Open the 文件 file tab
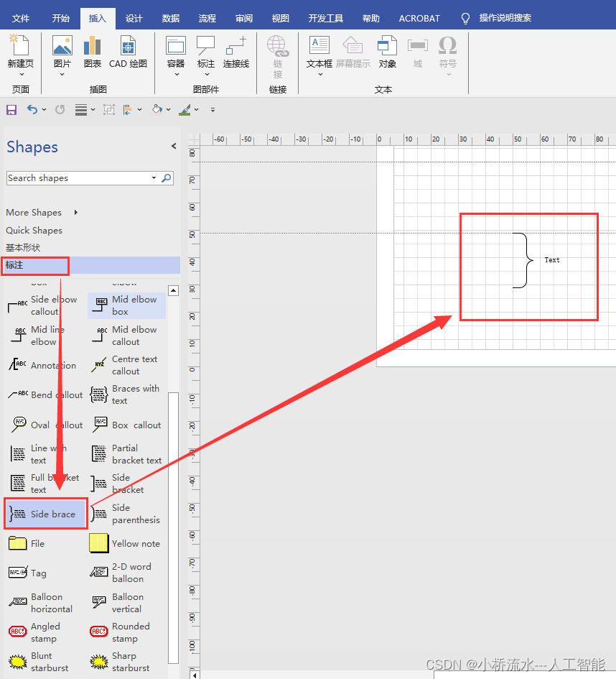616x679 pixels. (x=21, y=18)
